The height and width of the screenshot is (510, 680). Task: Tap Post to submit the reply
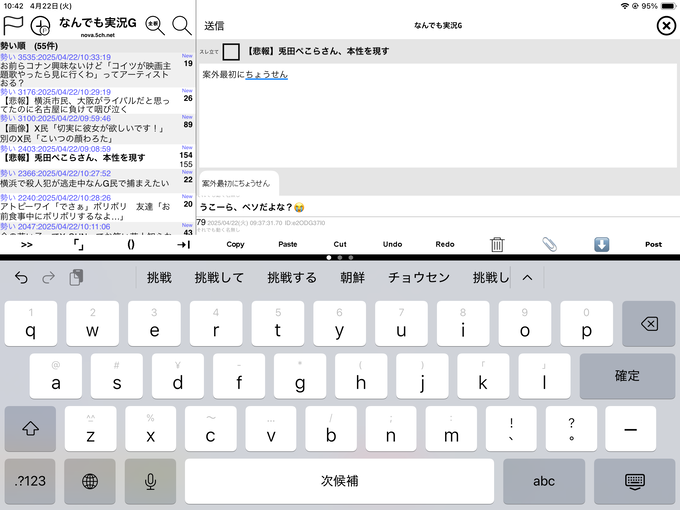[x=654, y=244]
